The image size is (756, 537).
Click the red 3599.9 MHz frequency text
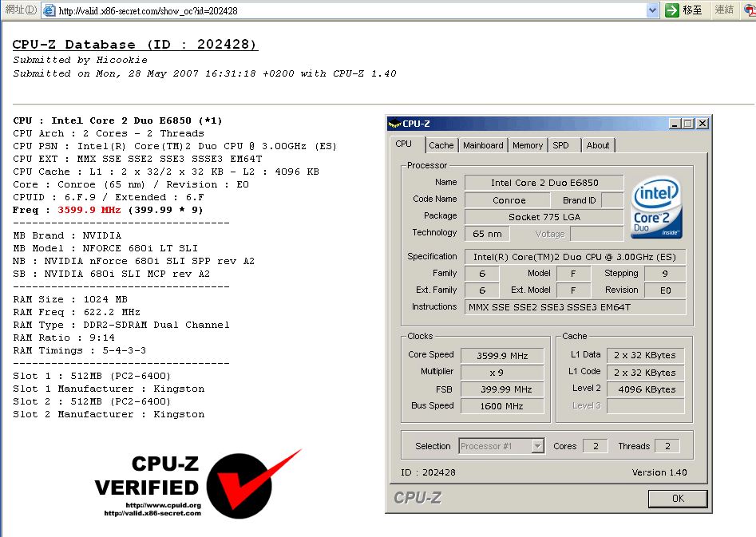(89, 210)
